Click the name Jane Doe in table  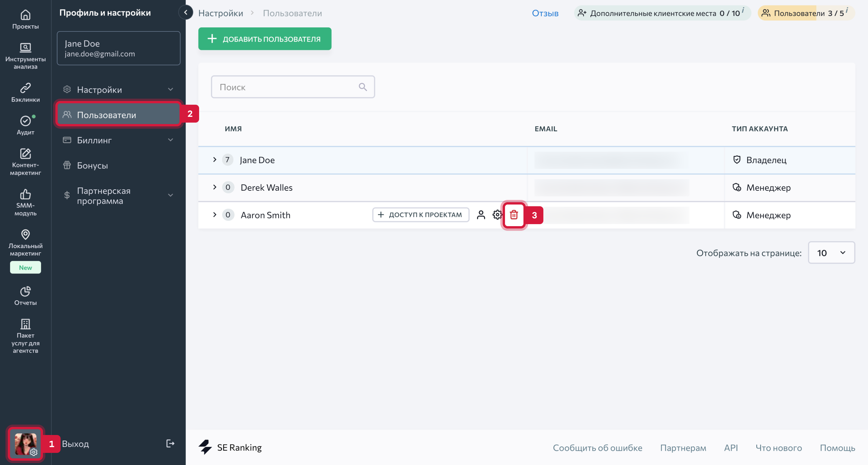pos(257,160)
